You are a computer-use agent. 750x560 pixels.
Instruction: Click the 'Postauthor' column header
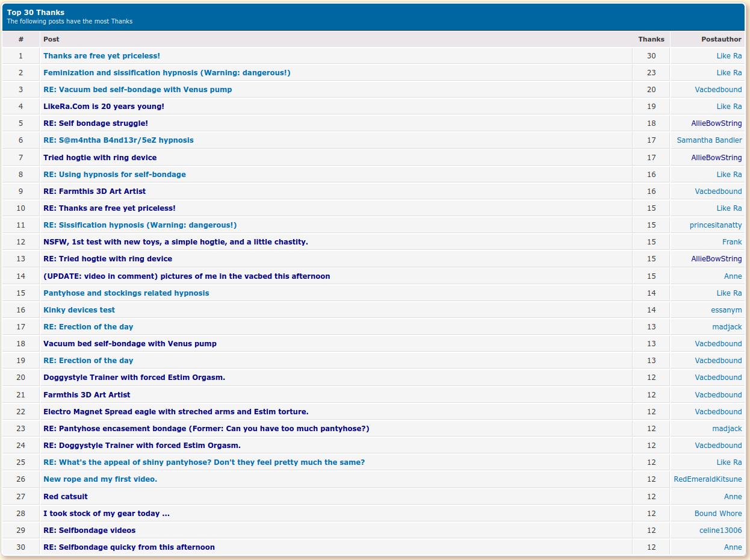721,39
